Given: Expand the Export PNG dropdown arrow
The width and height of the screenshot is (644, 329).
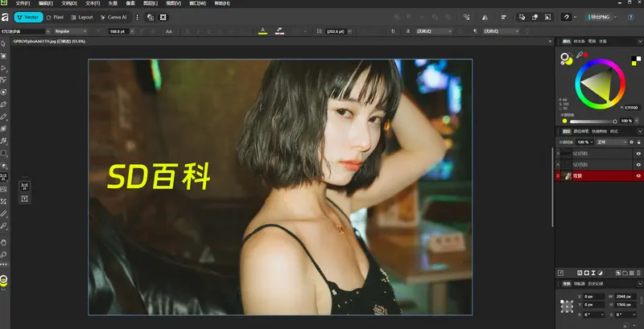Looking at the screenshot, I should coord(615,17).
